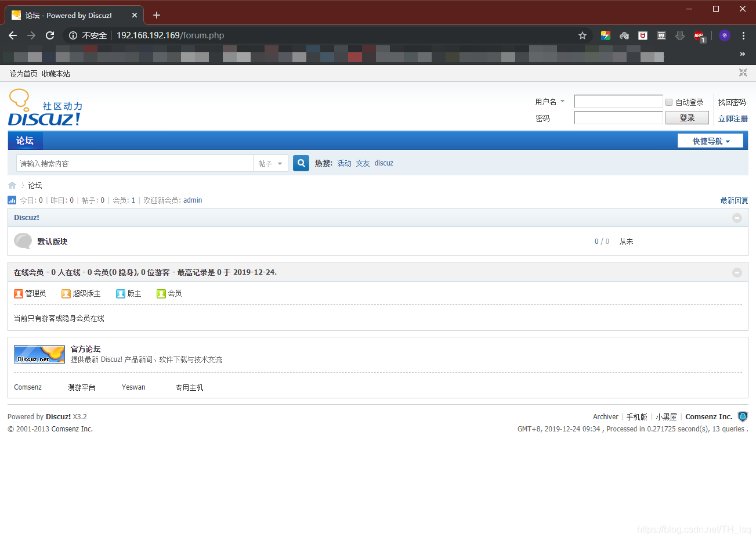Click the hot search term 活动
This screenshot has width=756, height=540.
click(345, 163)
